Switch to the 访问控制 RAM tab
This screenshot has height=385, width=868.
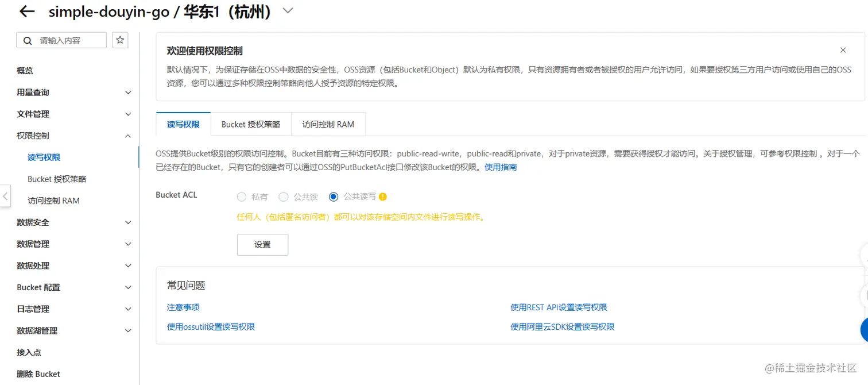coord(328,124)
